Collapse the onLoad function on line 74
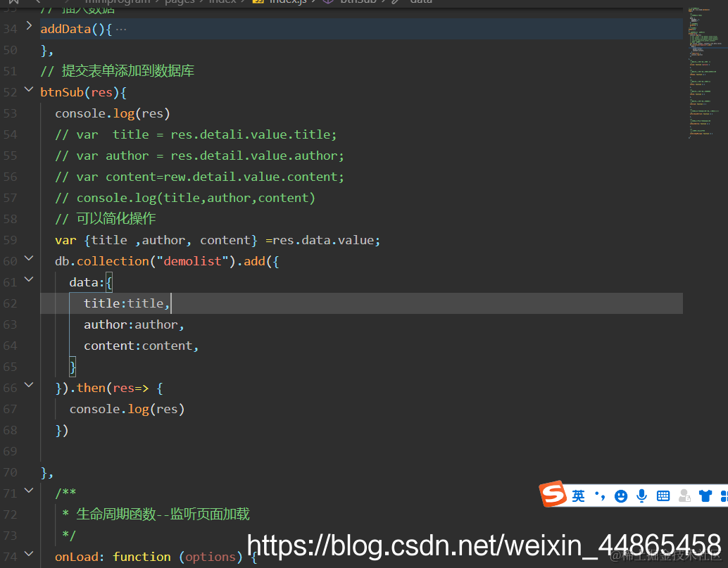Image resolution: width=728 pixels, height=568 pixels. click(x=29, y=554)
